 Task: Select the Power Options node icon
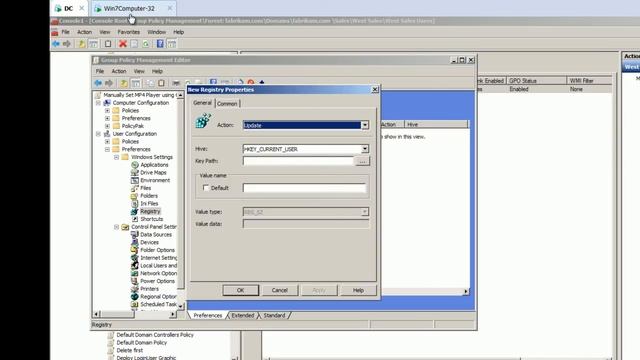click(x=135, y=281)
